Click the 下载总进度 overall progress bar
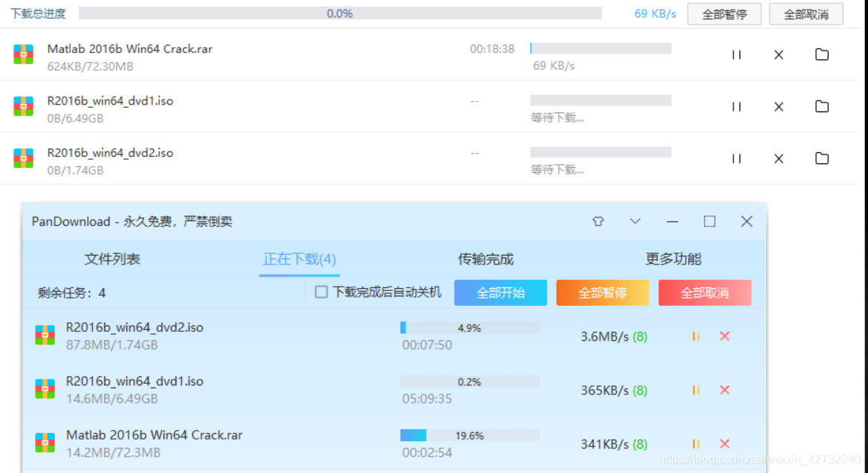This screenshot has width=868, height=473. click(340, 13)
